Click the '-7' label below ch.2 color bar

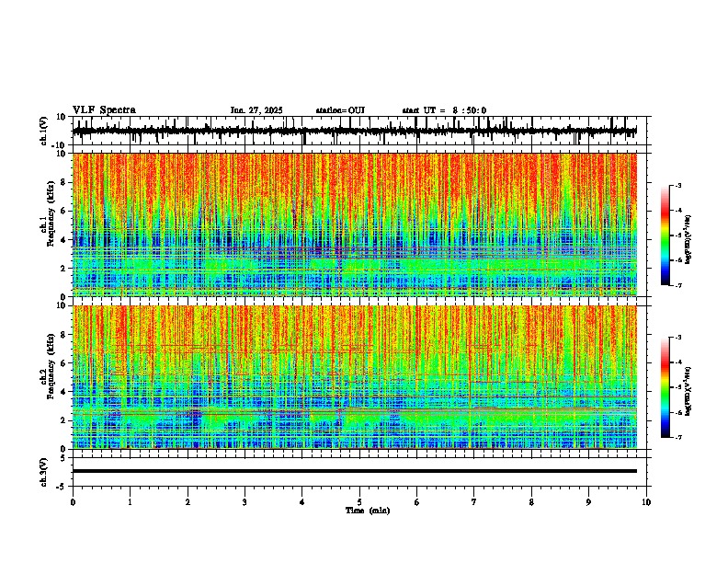678,438
